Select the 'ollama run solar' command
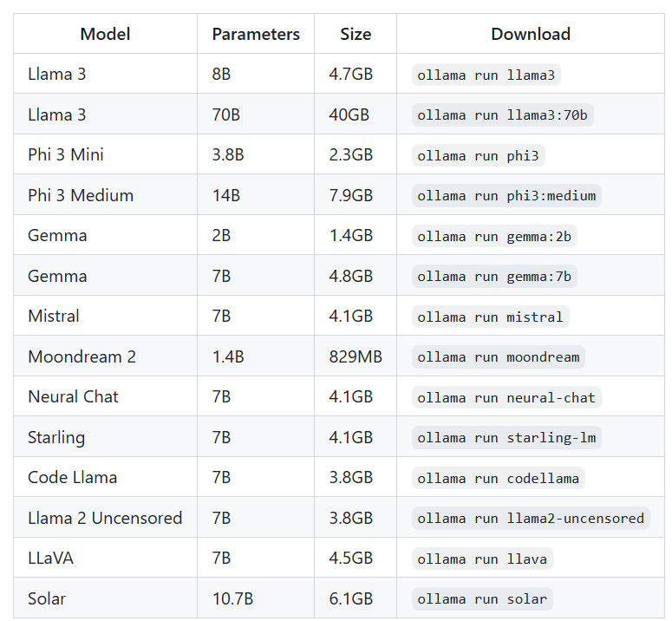This screenshot has height=621, width=672. click(x=482, y=599)
